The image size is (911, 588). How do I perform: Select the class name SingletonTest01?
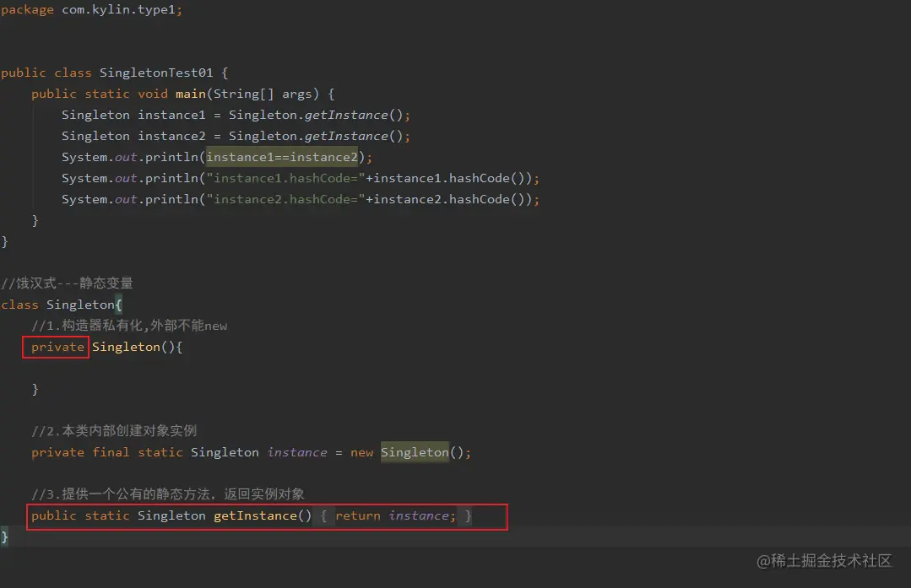coord(155,73)
